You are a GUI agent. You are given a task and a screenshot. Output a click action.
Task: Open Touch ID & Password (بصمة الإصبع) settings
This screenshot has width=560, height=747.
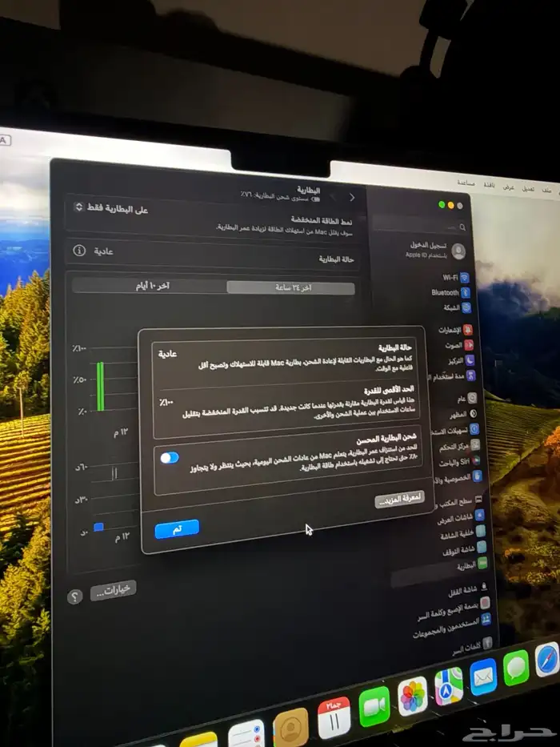click(454, 608)
